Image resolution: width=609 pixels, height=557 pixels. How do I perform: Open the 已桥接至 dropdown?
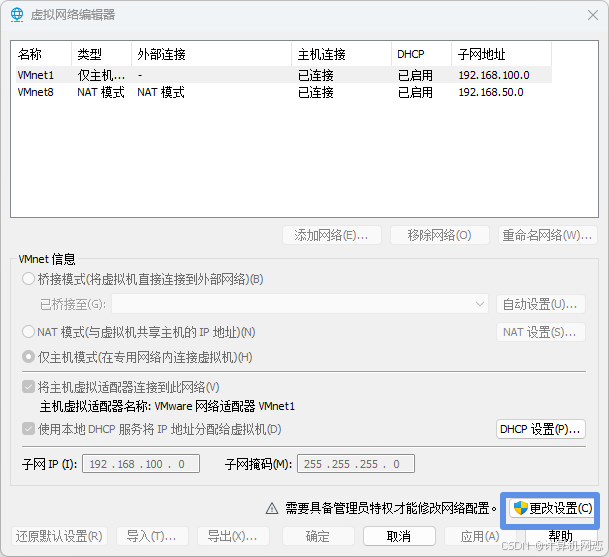coord(300,304)
